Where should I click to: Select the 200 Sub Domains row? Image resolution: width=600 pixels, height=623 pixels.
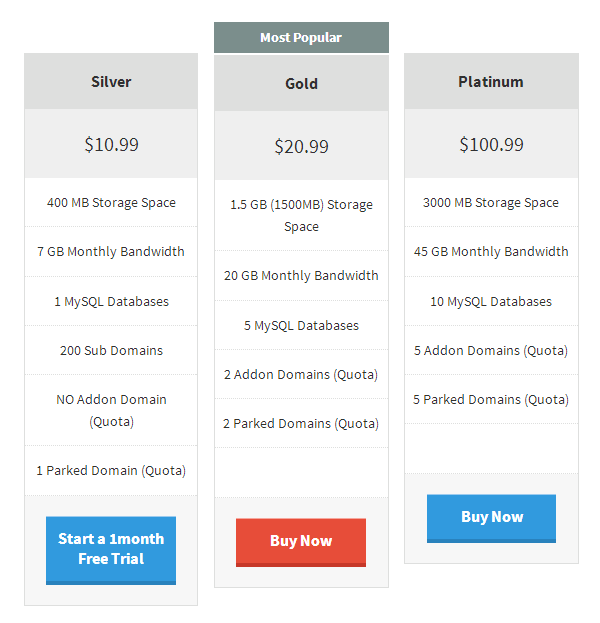[111, 350]
